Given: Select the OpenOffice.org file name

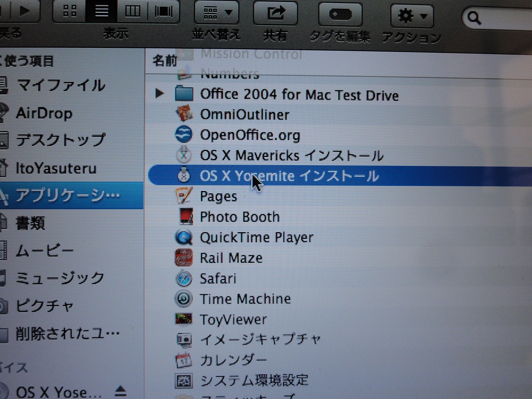Looking at the screenshot, I should pyautogui.click(x=250, y=135).
